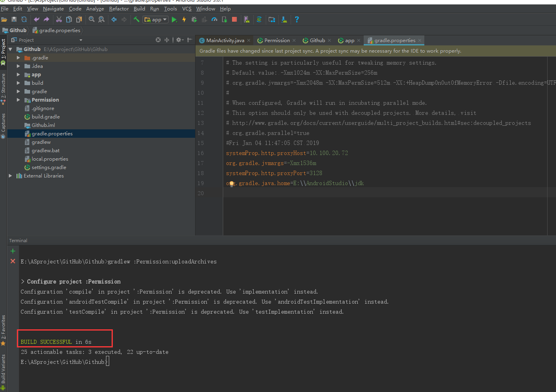Click Github breadcrumb in navigation bar
Image resolution: width=556 pixels, height=392 pixels.
pos(14,30)
